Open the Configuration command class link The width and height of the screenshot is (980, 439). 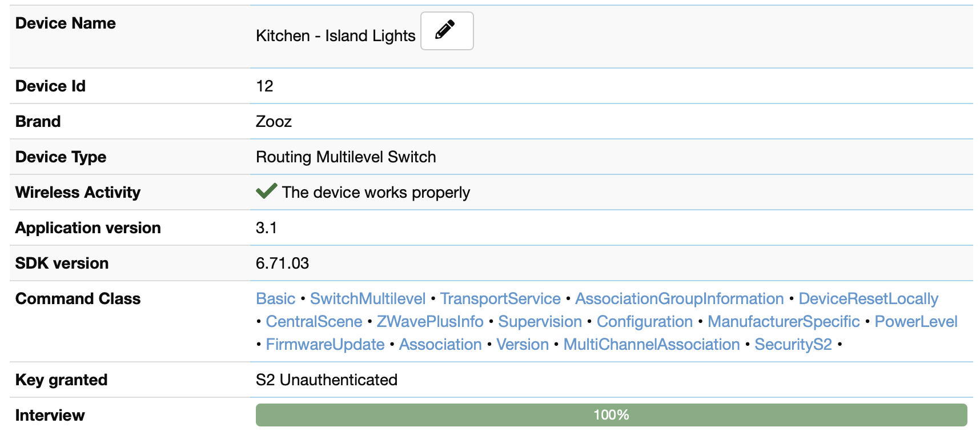(644, 322)
